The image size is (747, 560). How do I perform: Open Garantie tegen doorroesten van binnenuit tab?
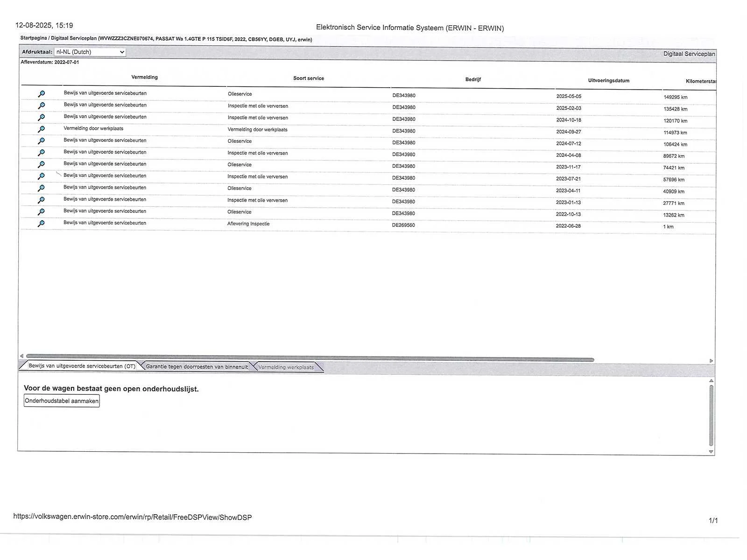tap(197, 367)
